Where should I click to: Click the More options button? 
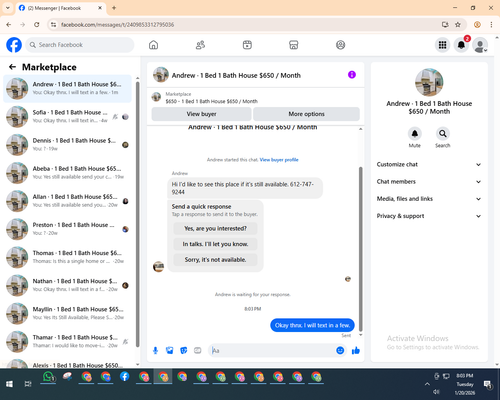point(306,114)
